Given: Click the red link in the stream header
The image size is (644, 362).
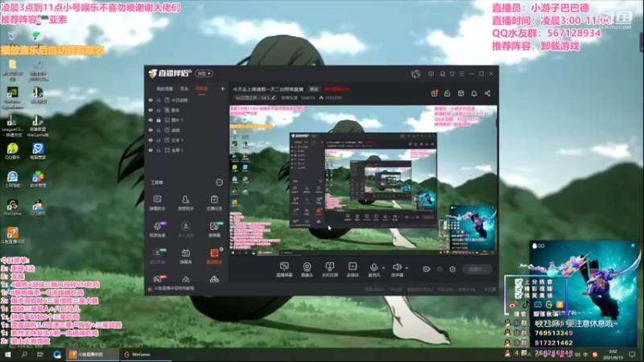Looking at the screenshot, I should click(336, 89).
